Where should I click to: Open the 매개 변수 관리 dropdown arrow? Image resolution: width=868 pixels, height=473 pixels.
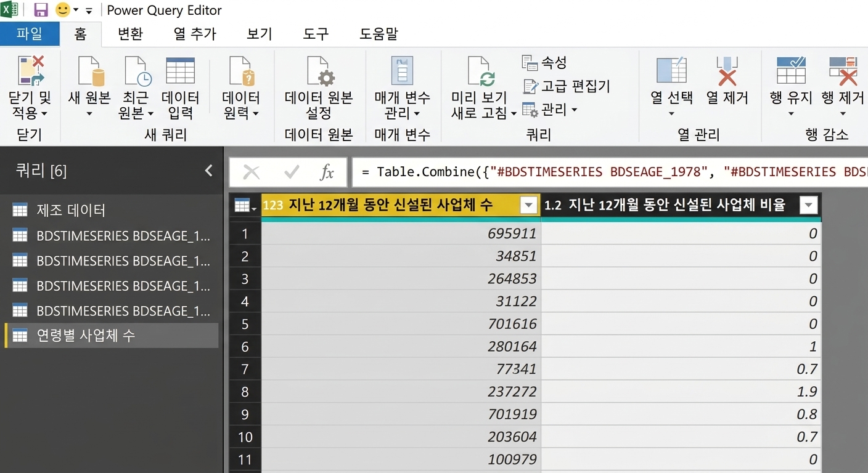pyautogui.click(x=417, y=114)
